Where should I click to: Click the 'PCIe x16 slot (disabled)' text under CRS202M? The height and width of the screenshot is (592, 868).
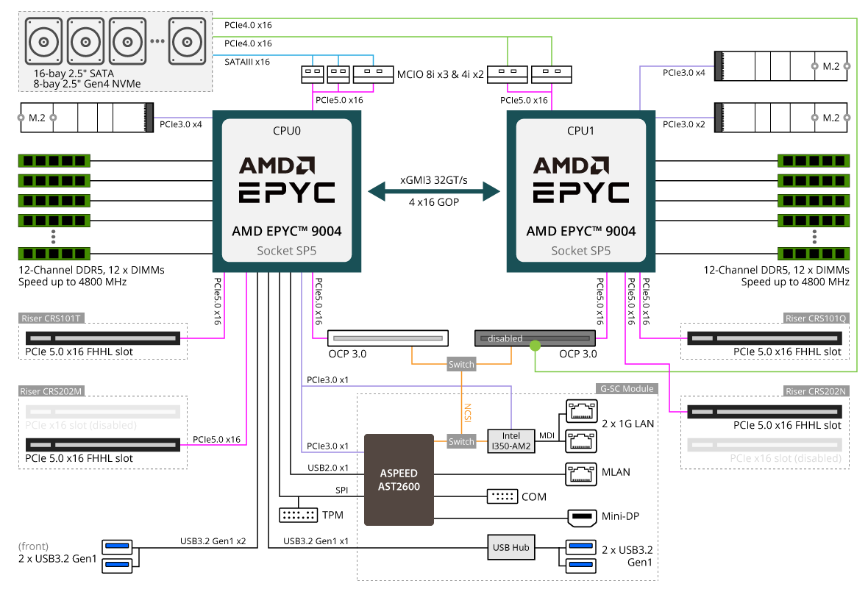point(81,425)
